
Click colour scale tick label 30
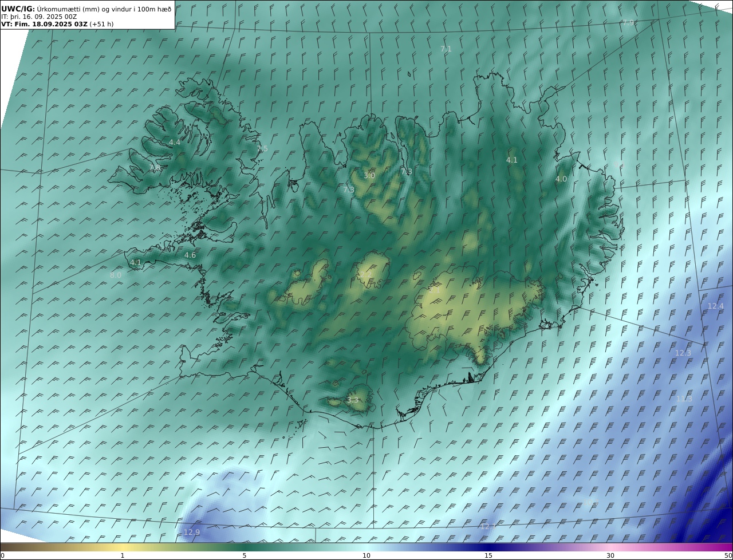pos(610,555)
